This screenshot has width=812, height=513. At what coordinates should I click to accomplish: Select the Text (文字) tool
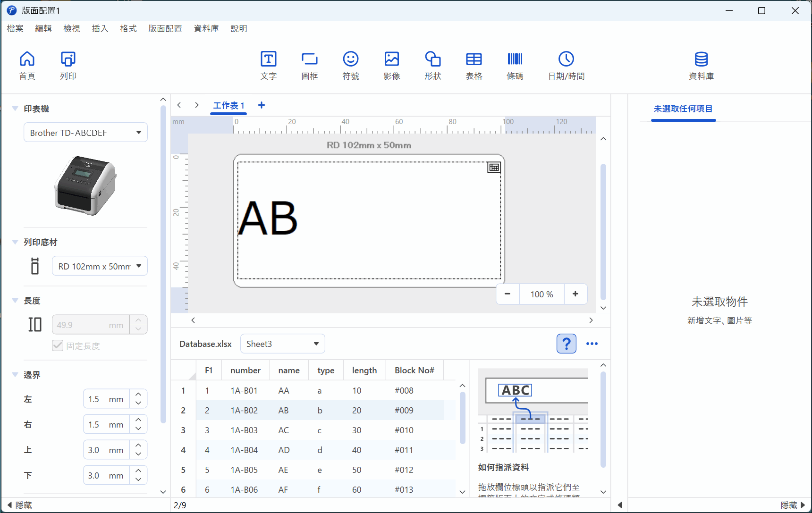point(268,65)
